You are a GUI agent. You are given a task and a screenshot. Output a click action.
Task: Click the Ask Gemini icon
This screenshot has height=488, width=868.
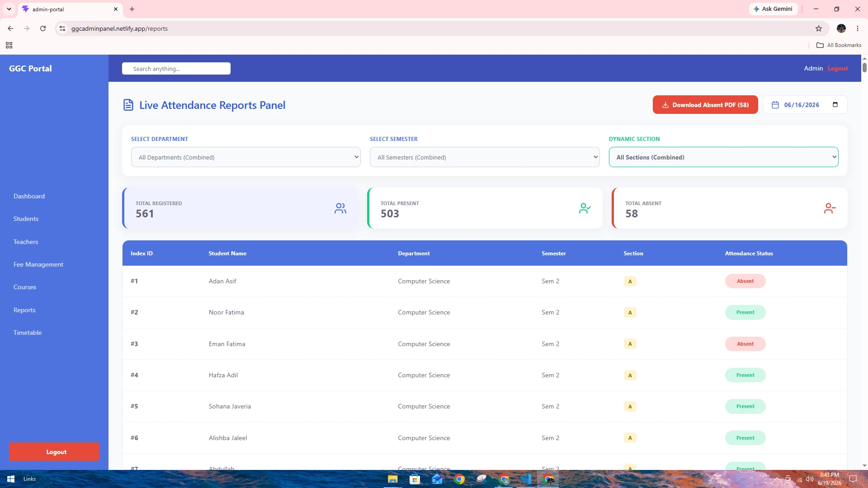pos(756,9)
